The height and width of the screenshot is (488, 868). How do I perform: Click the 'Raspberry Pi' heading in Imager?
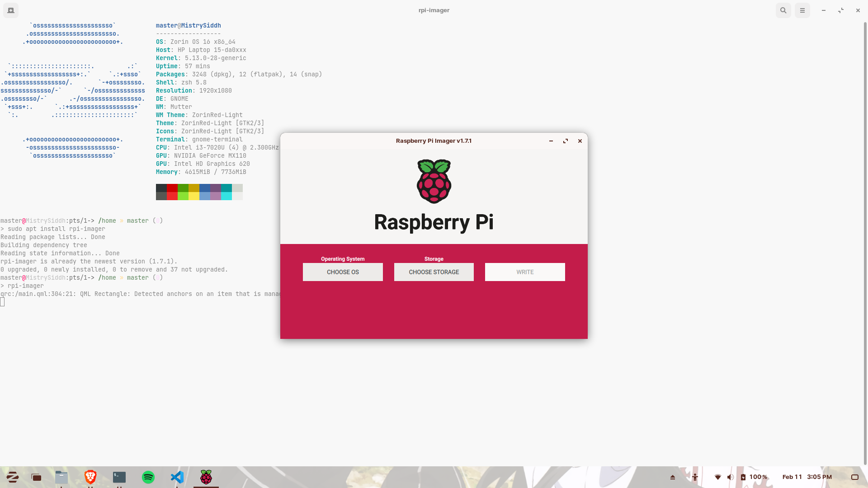point(434,222)
